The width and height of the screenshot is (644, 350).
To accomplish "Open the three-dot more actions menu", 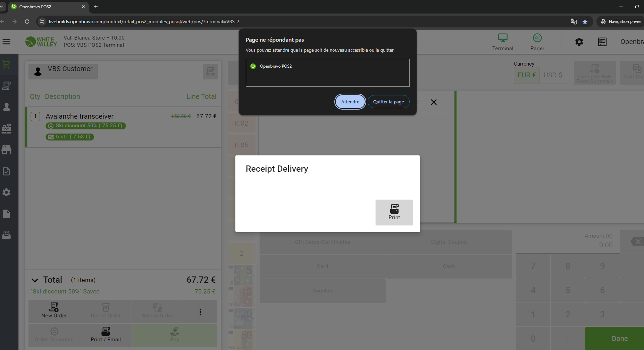I will [x=200, y=312].
